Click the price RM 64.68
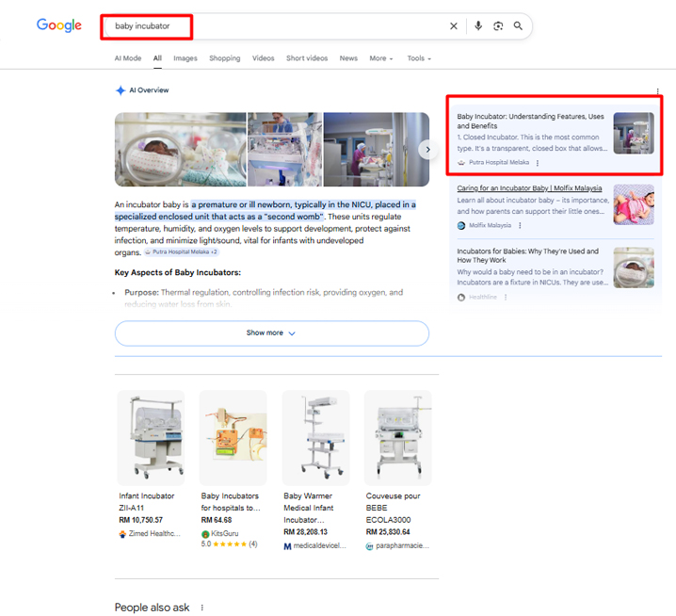 [x=217, y=521]
